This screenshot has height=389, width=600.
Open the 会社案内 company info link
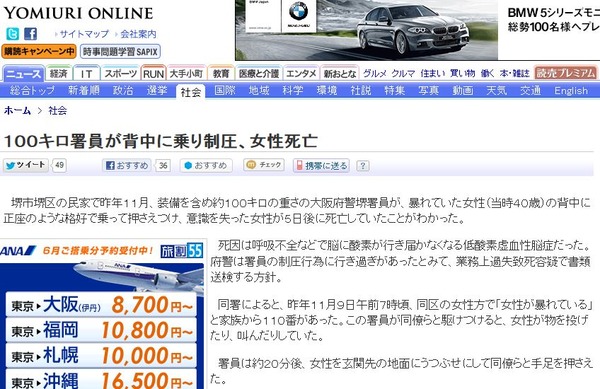pos(138,34)
